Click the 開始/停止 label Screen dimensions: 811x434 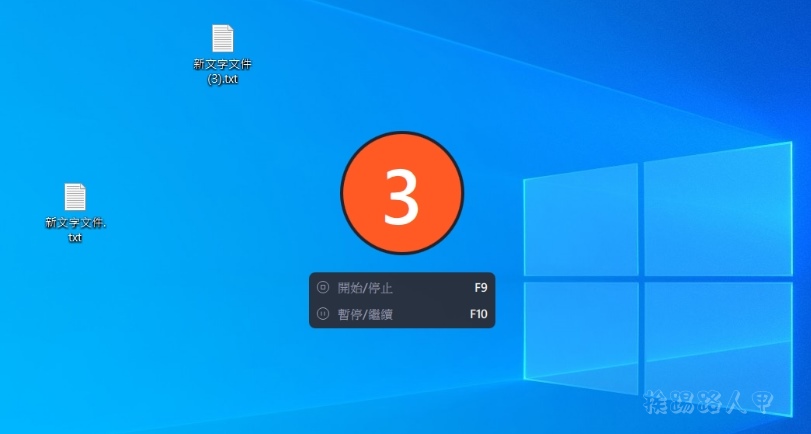(365, 288)
